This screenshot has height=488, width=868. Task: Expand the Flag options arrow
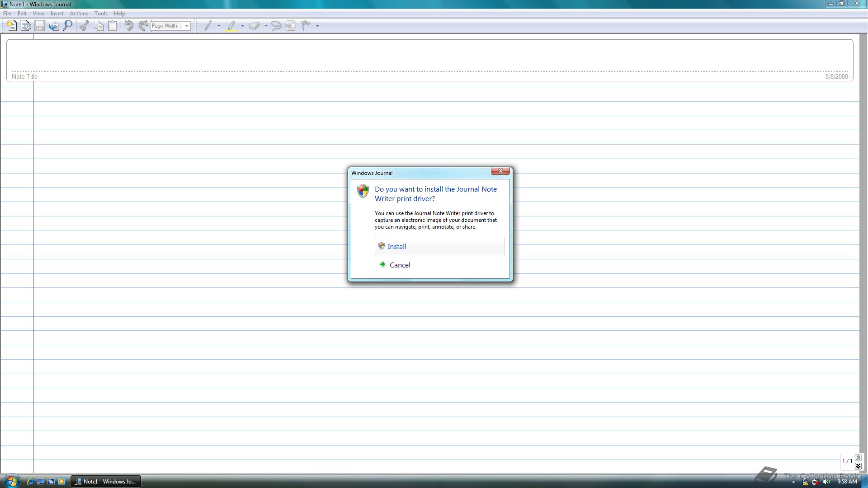click(x=317, y=26)
